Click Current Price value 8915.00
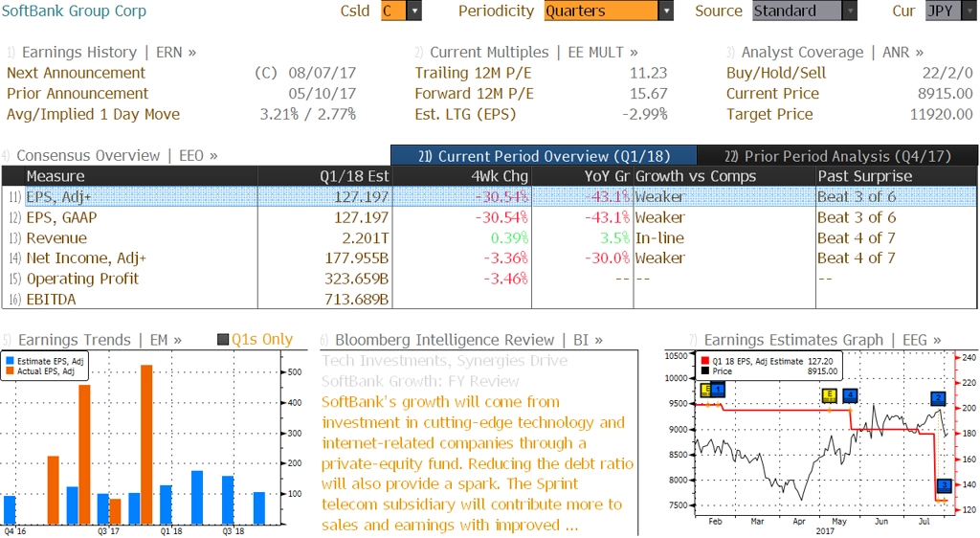 [x=945, y=94]
